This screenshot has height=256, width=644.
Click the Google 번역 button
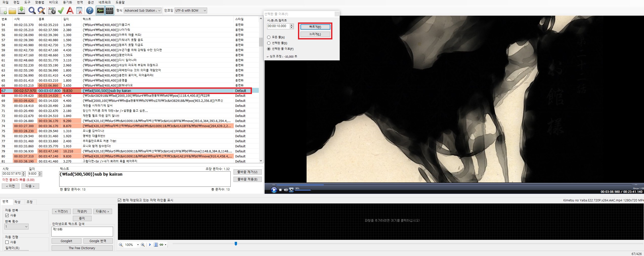(x=98, y=241)
